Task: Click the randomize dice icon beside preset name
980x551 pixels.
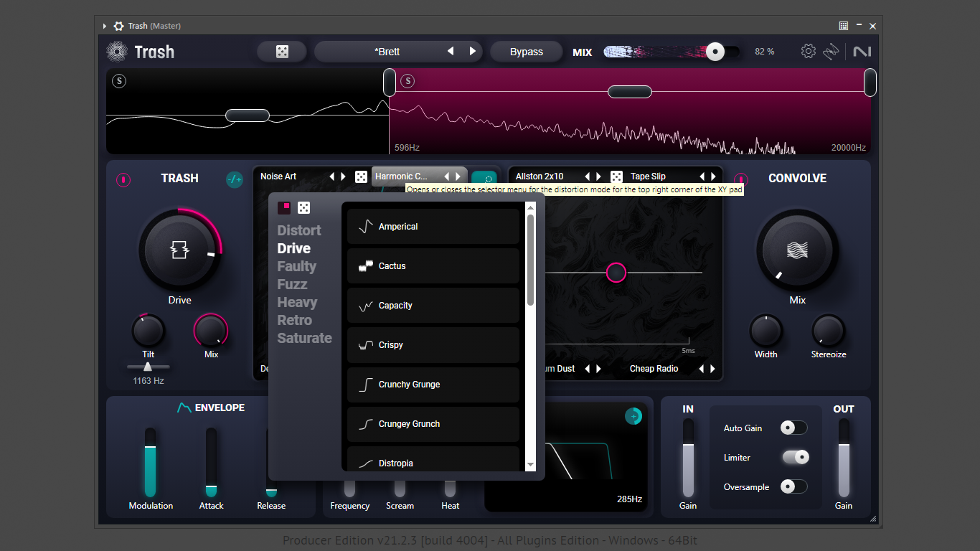Action: [x=283, y=52]
